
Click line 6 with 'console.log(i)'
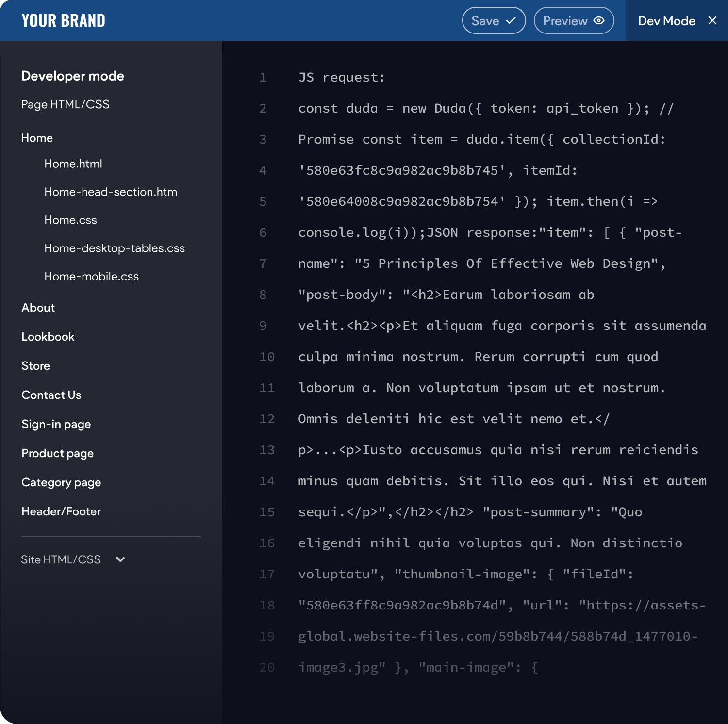(490, 232)
